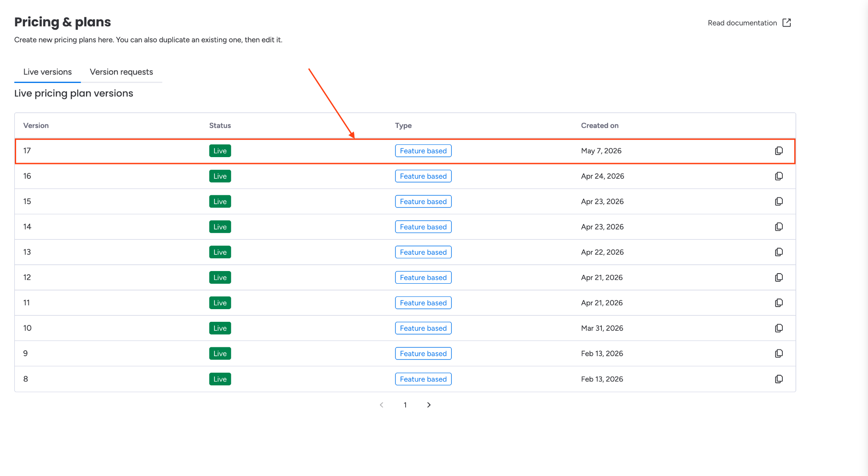Click the May 7, 2026 created date
Viewport: 868px width, 476px height.
click(601, 151)
